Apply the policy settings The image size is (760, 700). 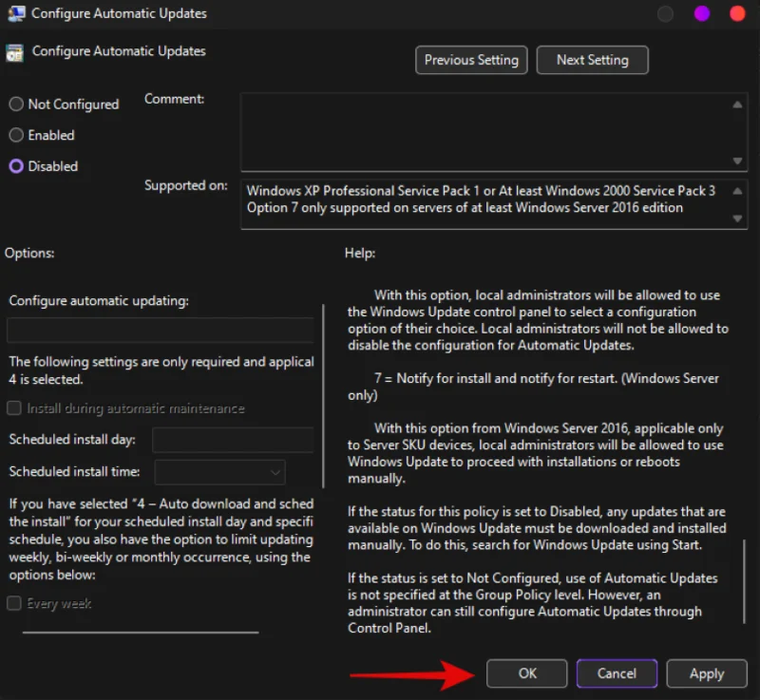point(707,673)
